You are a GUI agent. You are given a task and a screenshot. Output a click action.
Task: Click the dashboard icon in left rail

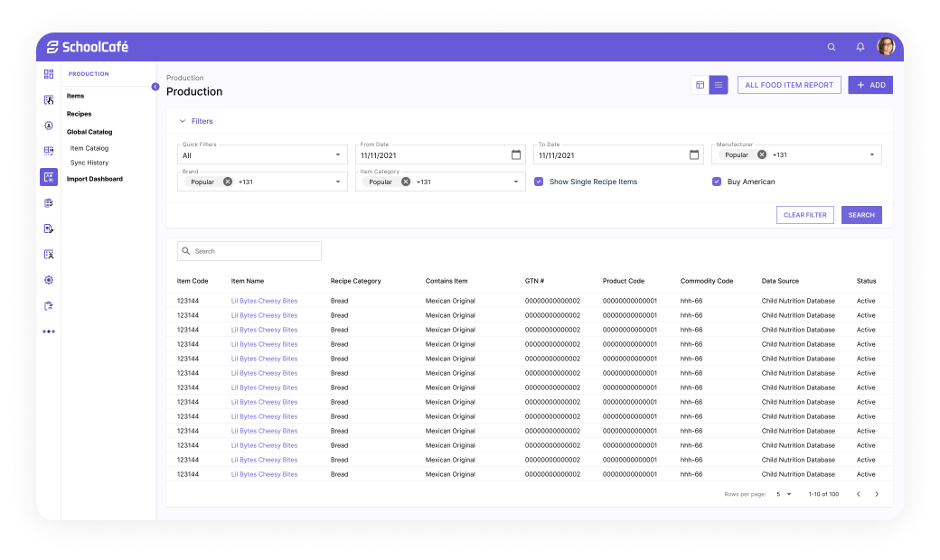click(49, 74)
